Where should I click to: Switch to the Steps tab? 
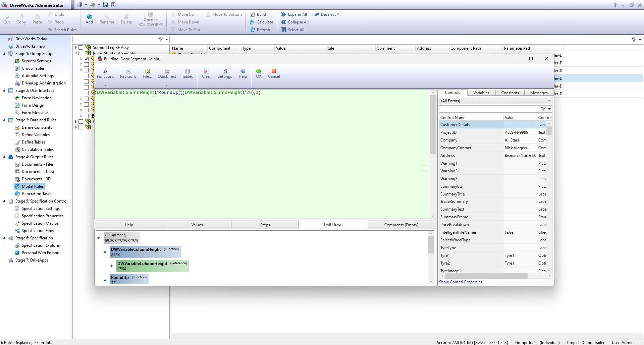point(265,225)
